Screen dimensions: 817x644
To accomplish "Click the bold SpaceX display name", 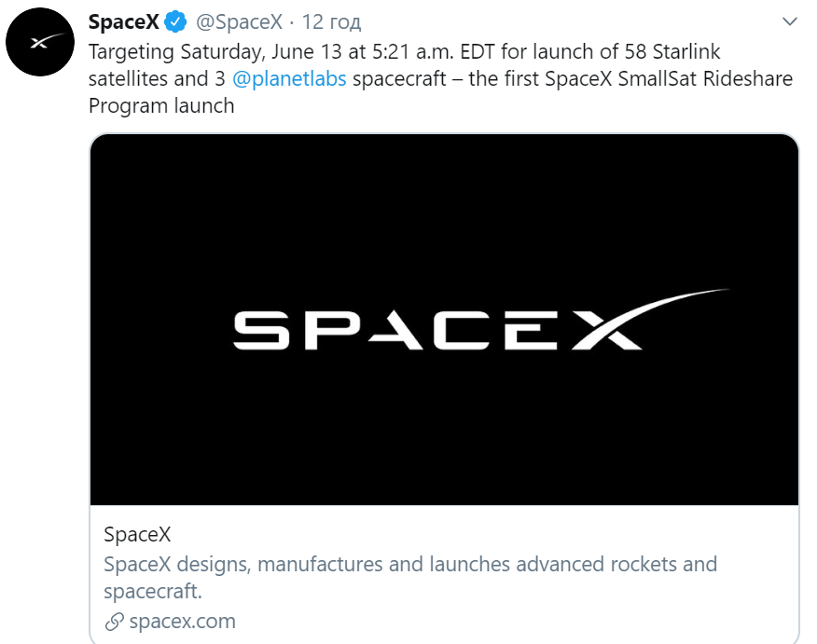I will click(122, 20).
